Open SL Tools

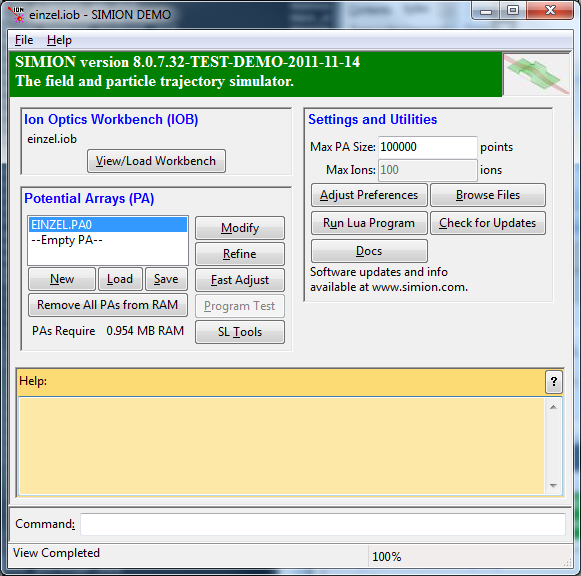click(240, 332)
